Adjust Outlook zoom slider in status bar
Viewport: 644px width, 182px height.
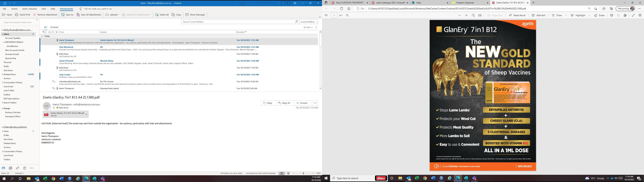click(x=303, y=173)
